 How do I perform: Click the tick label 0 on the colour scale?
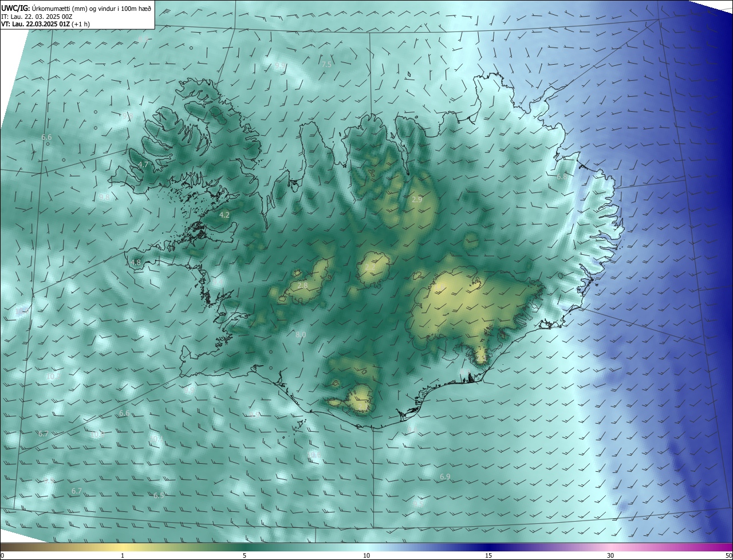(2, 555)
